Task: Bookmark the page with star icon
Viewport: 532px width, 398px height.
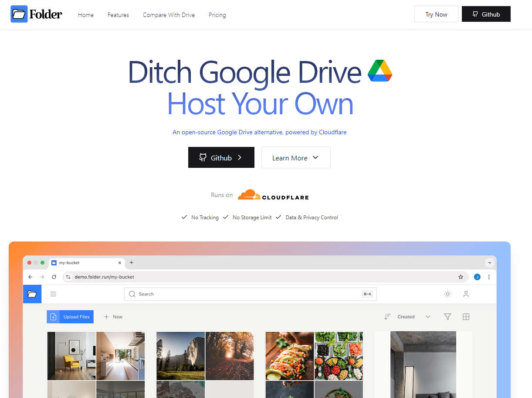Action: [x=461, y=277]
